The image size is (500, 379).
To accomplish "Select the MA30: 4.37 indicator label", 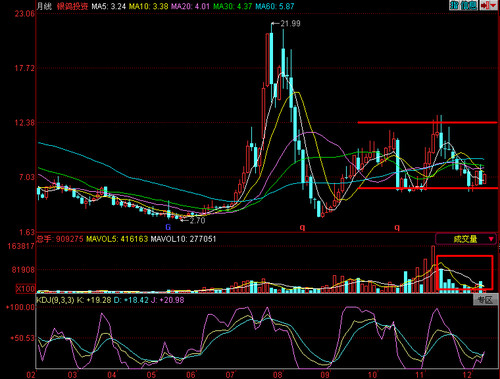I will click(233, 6).
